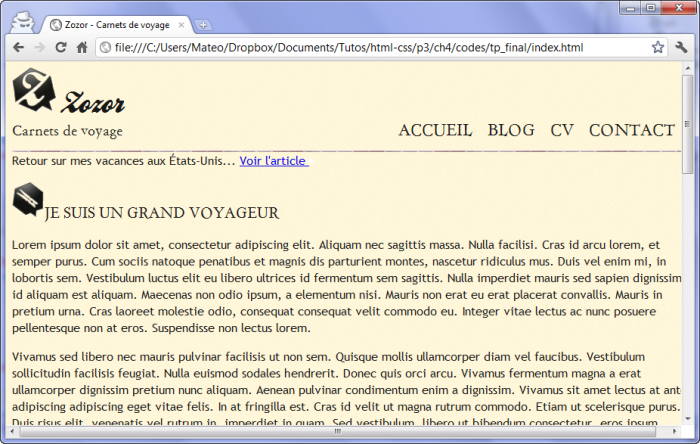Open the CONTACT navigation link
Image resolution: width=700 pixels, height=444 pixels.
tap(631, 130)
